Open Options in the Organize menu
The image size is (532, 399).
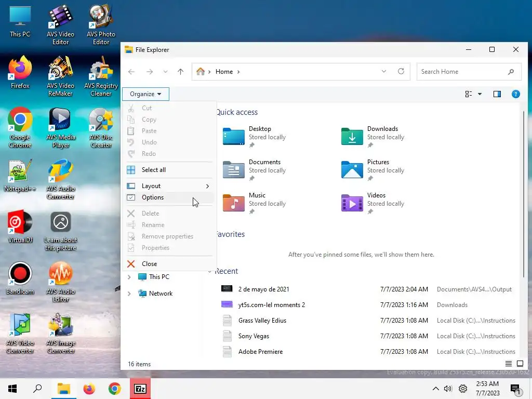[x=169, y=197]
